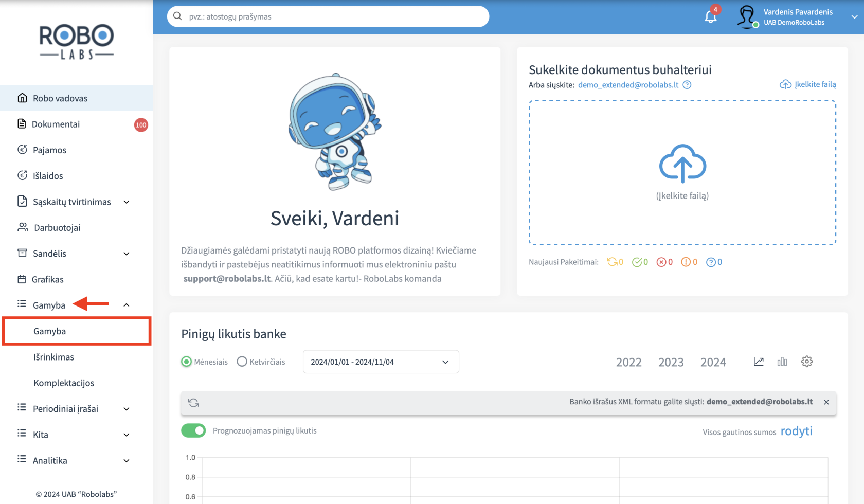Open Robo vadovas menu item
864x504 pixels.
(77, 98)
